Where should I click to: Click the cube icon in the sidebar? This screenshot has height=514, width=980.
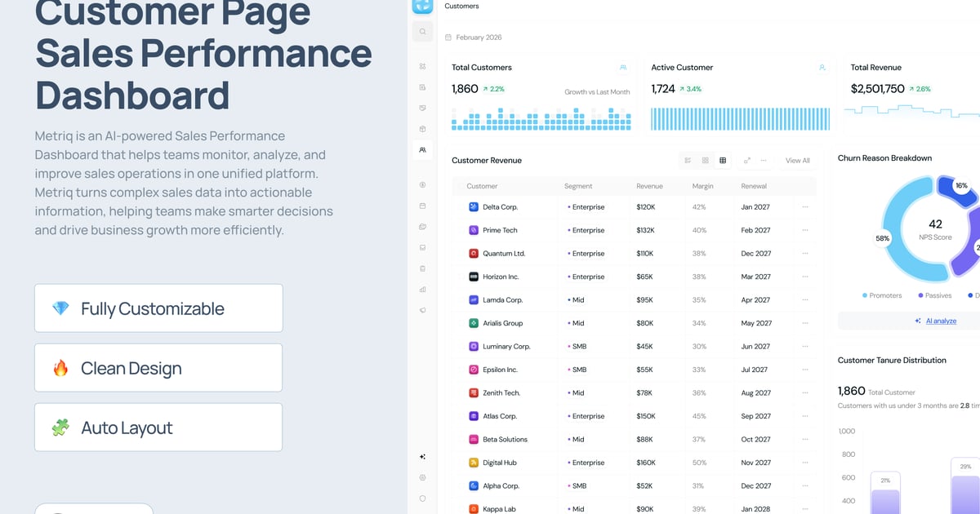tap(422, 128)
